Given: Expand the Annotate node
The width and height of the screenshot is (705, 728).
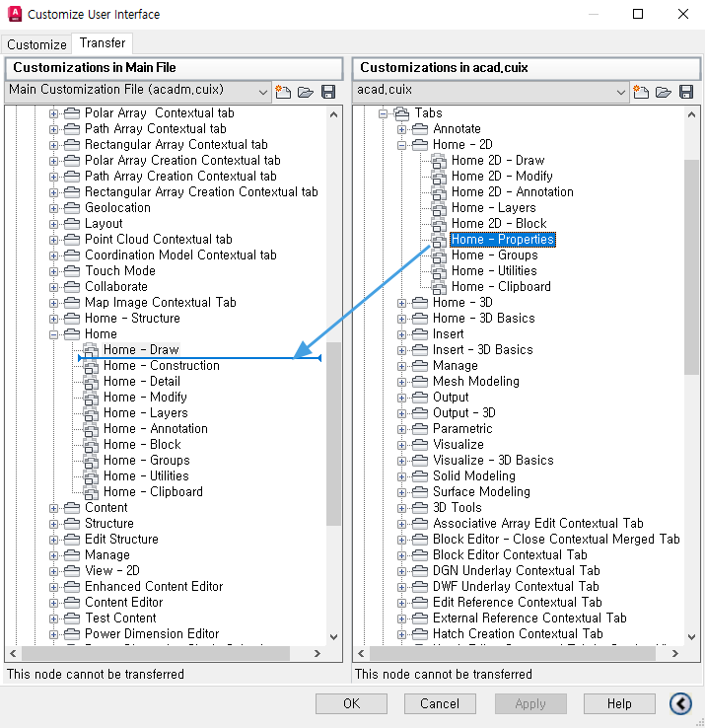Looking at the screenshot, I should [x=402, y=129].
